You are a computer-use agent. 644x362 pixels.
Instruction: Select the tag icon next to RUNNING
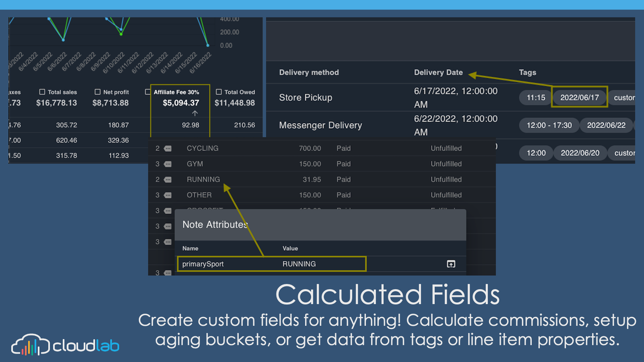click(168, 179)
